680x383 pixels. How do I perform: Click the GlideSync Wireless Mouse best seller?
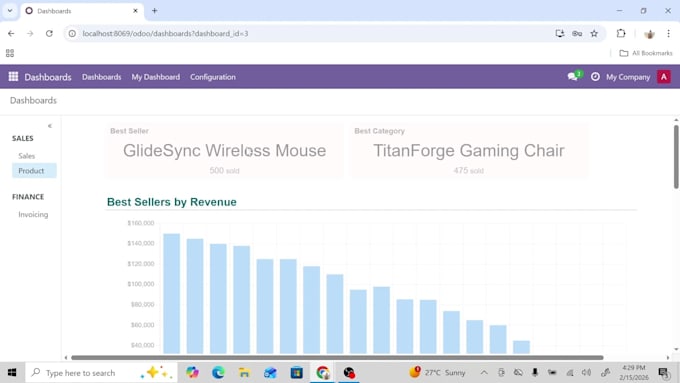pyautogui.click(x=224, y=151)
